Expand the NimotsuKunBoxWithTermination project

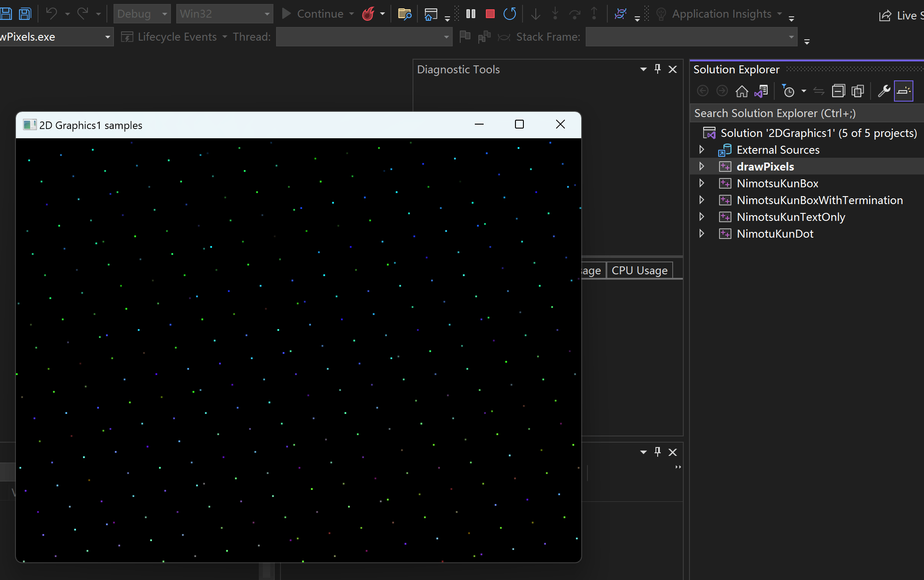pyautogui.click(x=702, y=200)
